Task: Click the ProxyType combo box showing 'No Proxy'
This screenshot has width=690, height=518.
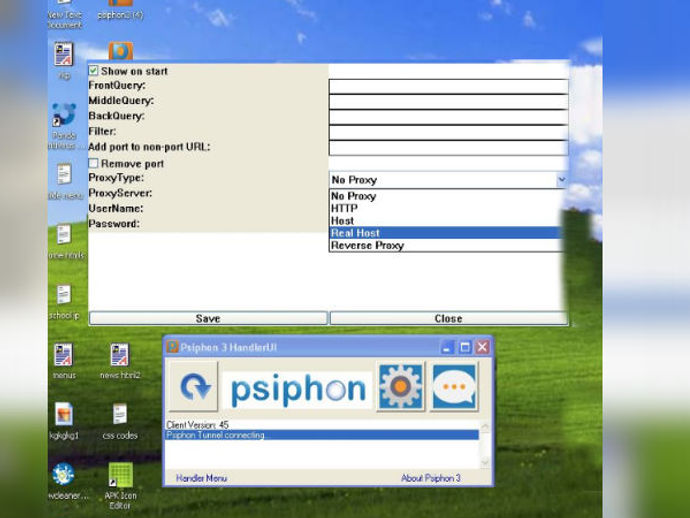Action: tap(448, 180)
